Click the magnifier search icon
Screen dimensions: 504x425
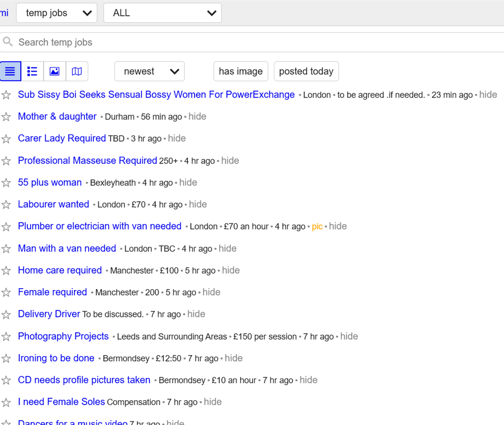[x=7, y=42]
